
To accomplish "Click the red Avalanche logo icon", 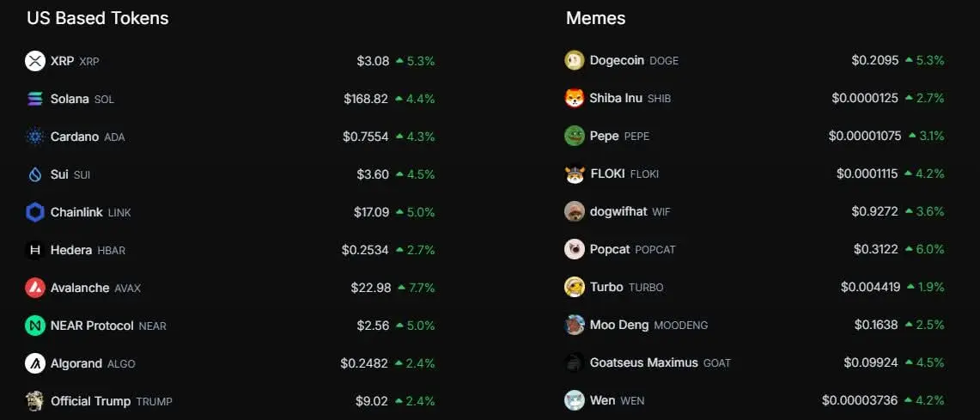I will (35, 288).
